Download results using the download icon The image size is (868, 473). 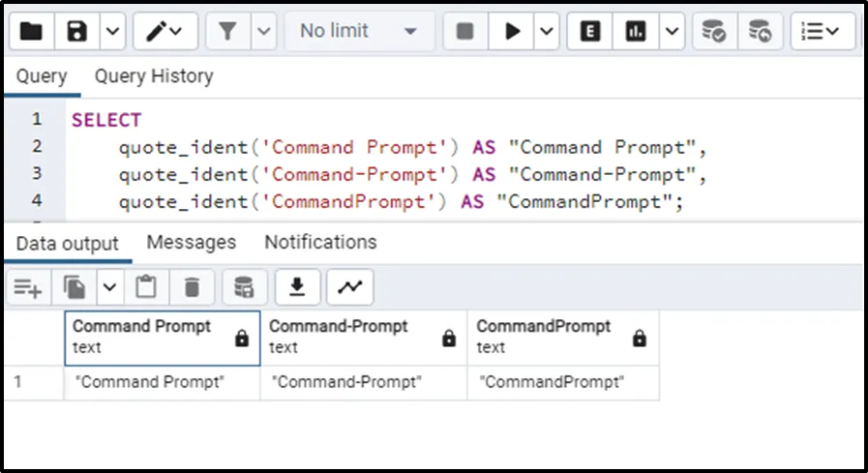point(298,286)
